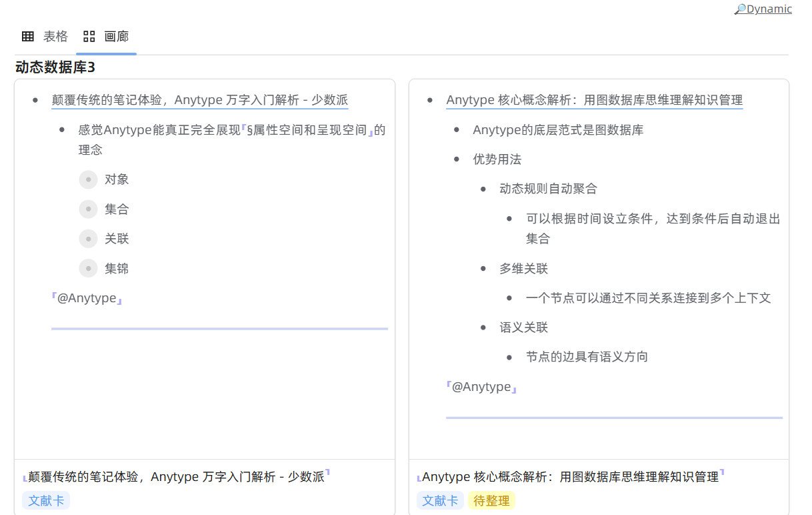Click the 集锦 list item text

(x=117, y=268)
